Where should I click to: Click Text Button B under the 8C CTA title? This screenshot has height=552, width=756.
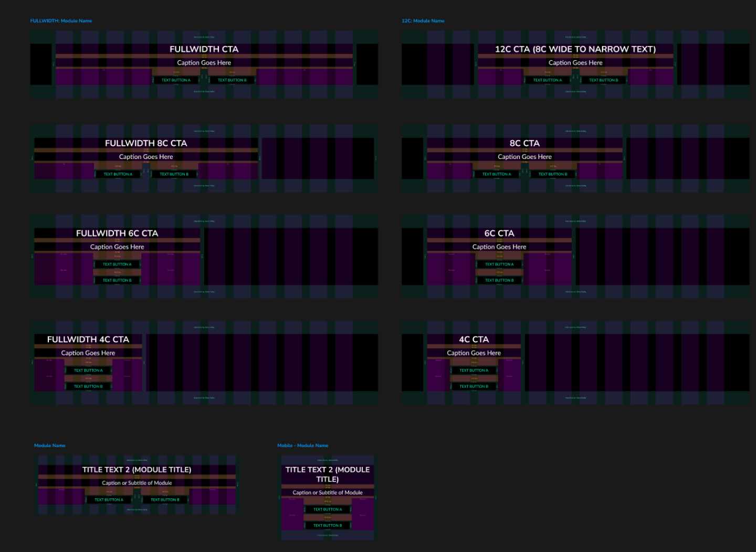click(x=552, y=174)
